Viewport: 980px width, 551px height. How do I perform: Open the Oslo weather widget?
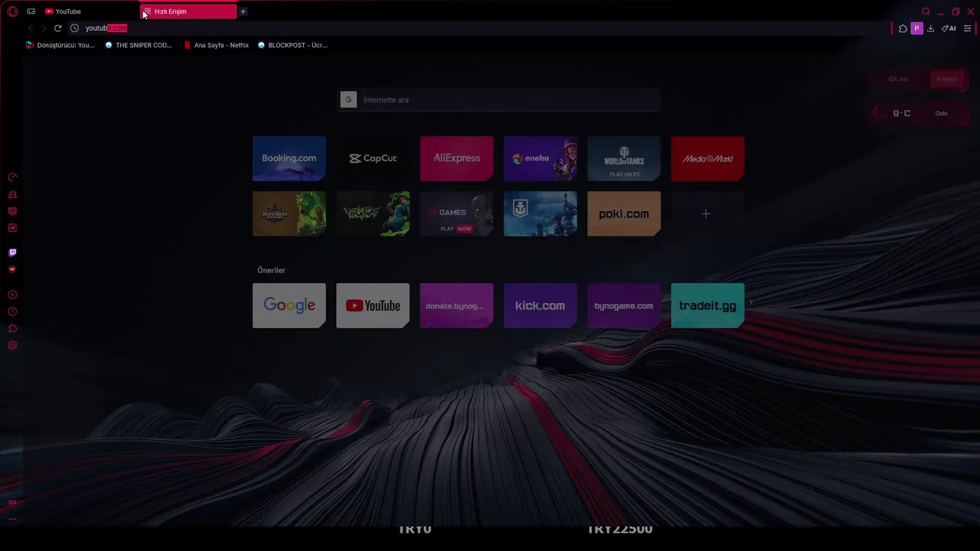919,113
